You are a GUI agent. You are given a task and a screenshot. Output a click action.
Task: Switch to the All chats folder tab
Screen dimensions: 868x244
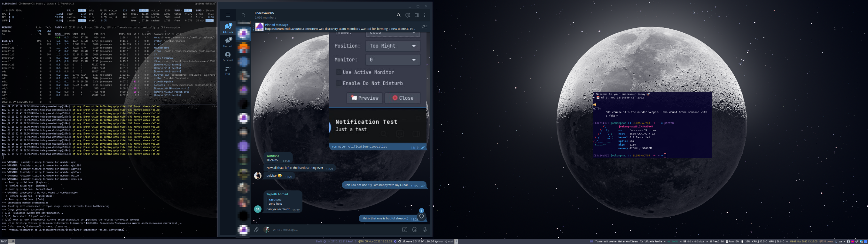click(228, 28)
